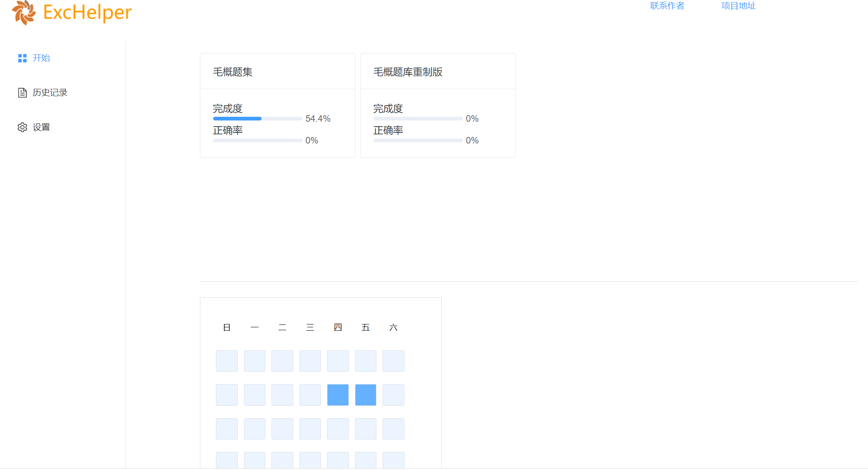Open the 历史记录 menu item
Screen dimensions: 868x470
point(50,93)
